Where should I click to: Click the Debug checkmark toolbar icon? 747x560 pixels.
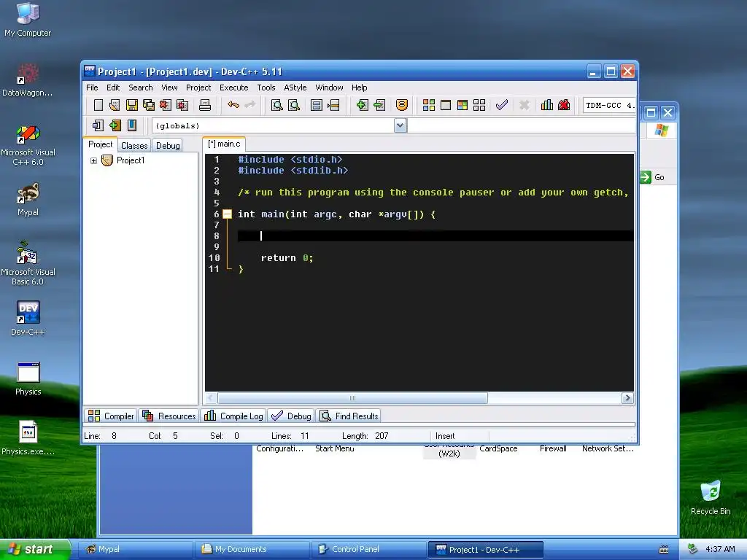point(502,105)
